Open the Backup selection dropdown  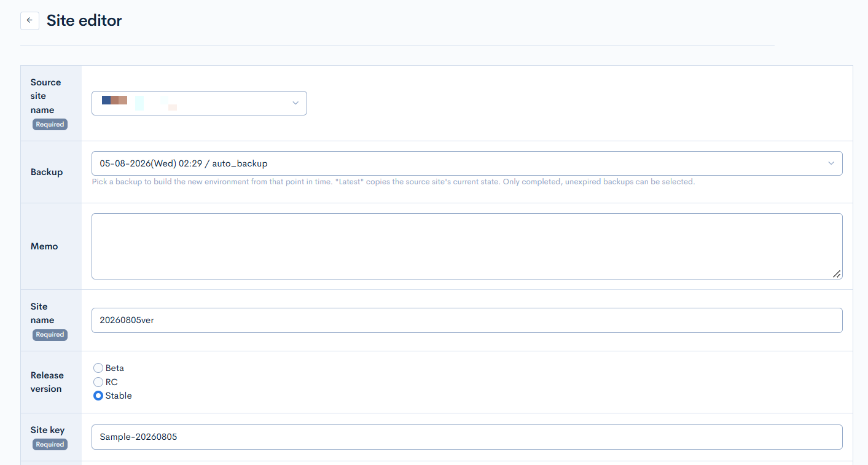pyautogui.click(x=467, y=163)
